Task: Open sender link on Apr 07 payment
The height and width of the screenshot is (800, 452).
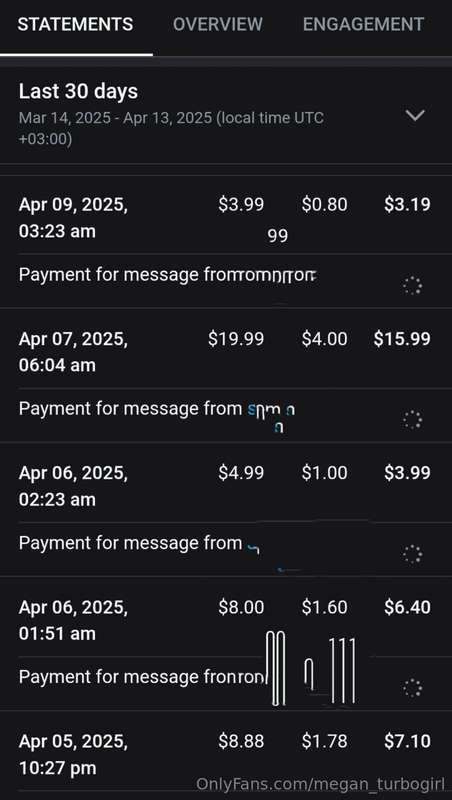Action: tap(271, 413)
